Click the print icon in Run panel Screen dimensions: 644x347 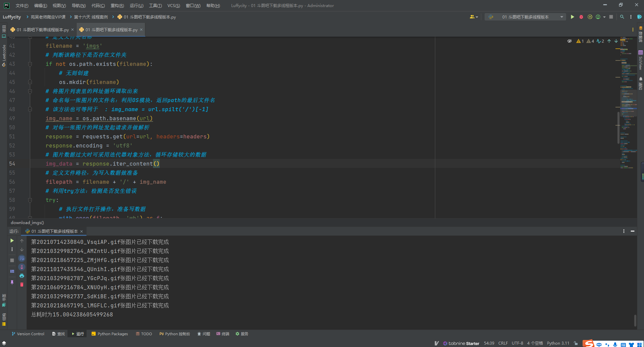[22, 276]
